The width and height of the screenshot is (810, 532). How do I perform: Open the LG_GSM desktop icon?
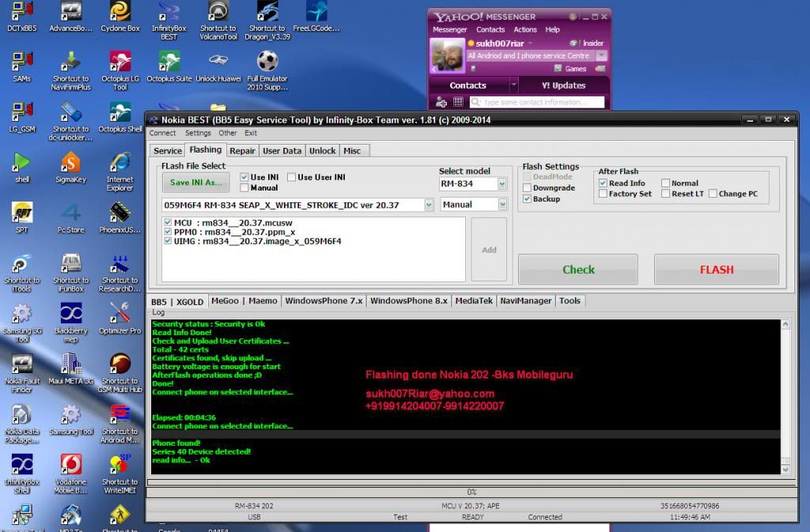tap(21, 118)
